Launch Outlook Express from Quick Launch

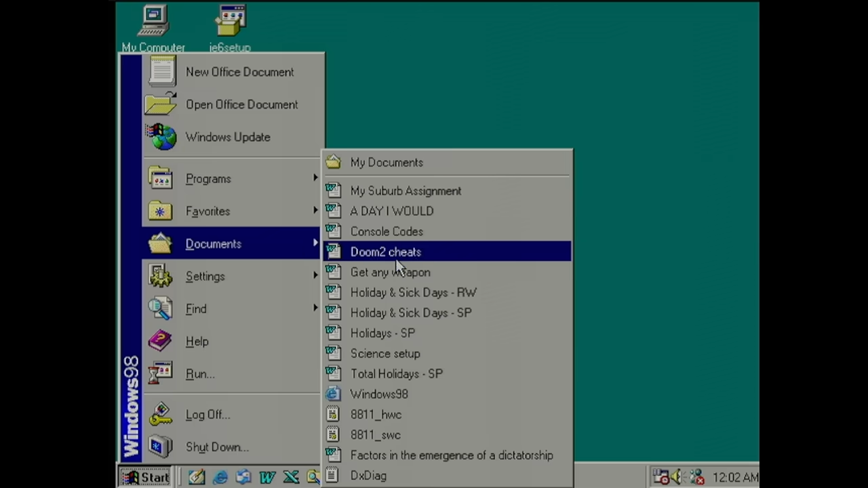243,477
